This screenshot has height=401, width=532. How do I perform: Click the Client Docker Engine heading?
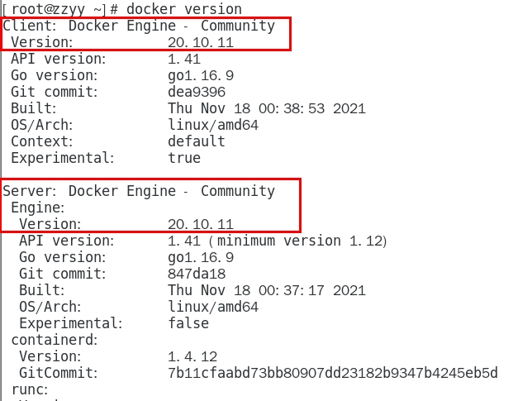pos(139,26)
